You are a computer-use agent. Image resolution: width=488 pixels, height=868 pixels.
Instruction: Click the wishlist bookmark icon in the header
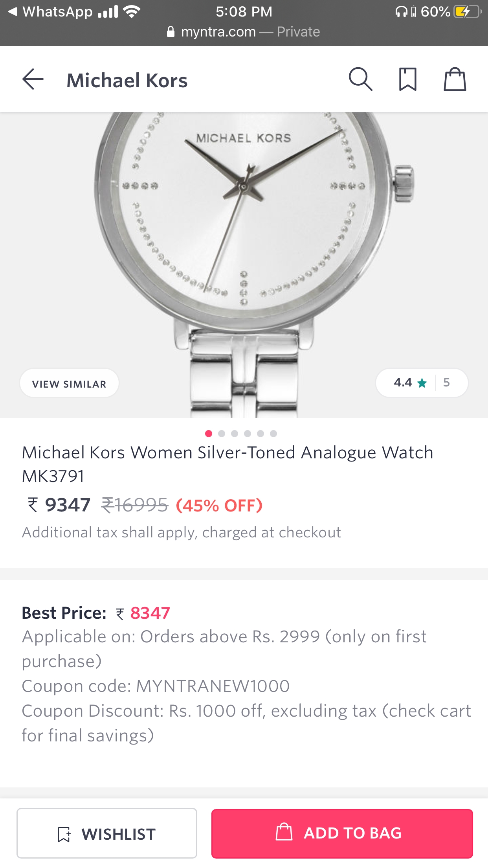click(408, 80)
